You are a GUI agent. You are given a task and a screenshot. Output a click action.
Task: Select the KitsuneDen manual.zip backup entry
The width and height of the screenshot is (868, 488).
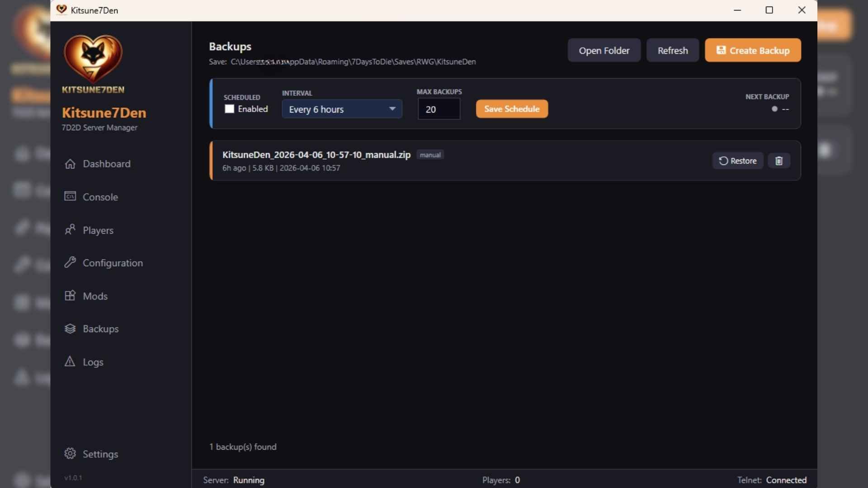coord(316,155)
